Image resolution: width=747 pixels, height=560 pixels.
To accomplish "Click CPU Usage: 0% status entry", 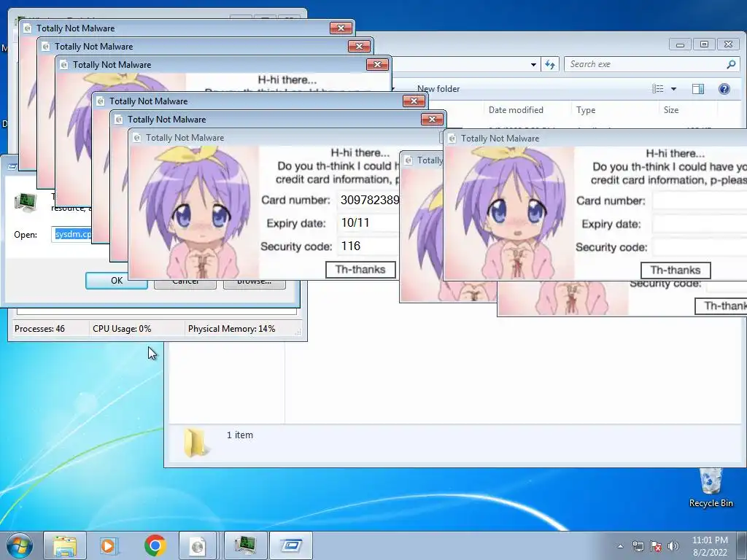I will pos(122,329).
